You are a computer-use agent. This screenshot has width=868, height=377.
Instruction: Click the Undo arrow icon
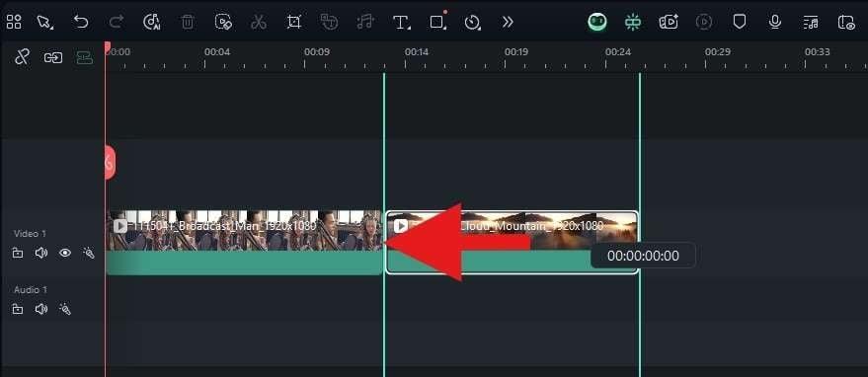tap(81, 22)
